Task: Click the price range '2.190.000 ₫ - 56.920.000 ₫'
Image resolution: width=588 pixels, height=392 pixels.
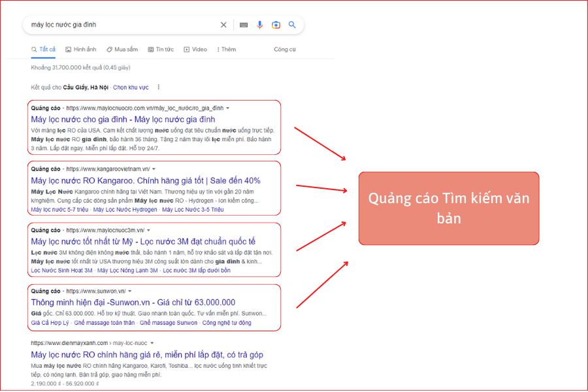Action: pyautogui.click(x=65, y=384)
